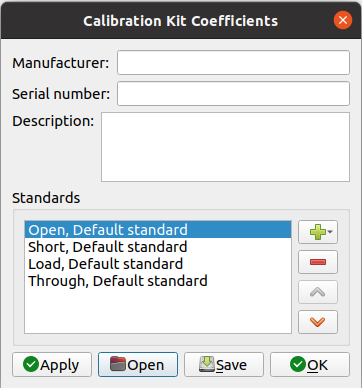Remove selected standard with red minus icon
362x388 pixels.
[x=318, y=262]
